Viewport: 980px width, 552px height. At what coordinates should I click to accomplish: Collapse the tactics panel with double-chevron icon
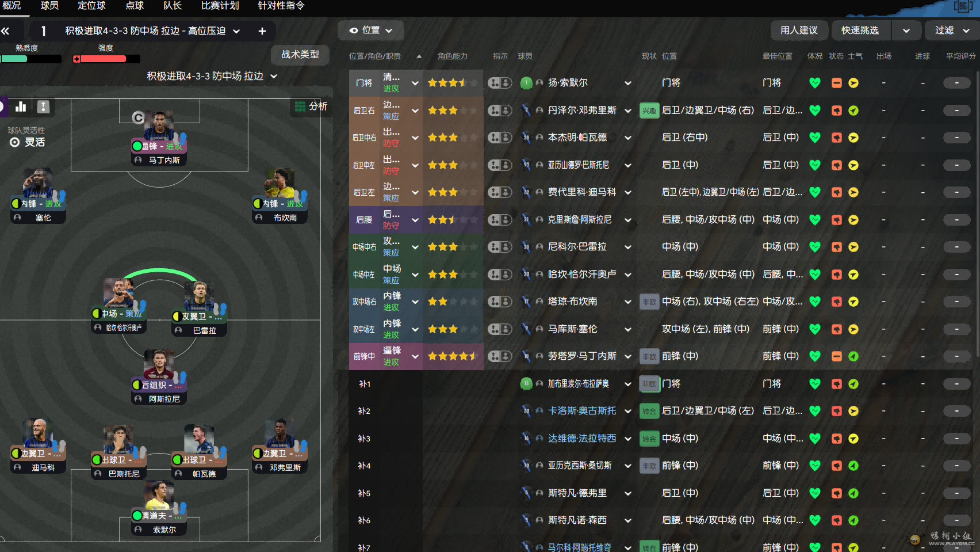[6, 31]
